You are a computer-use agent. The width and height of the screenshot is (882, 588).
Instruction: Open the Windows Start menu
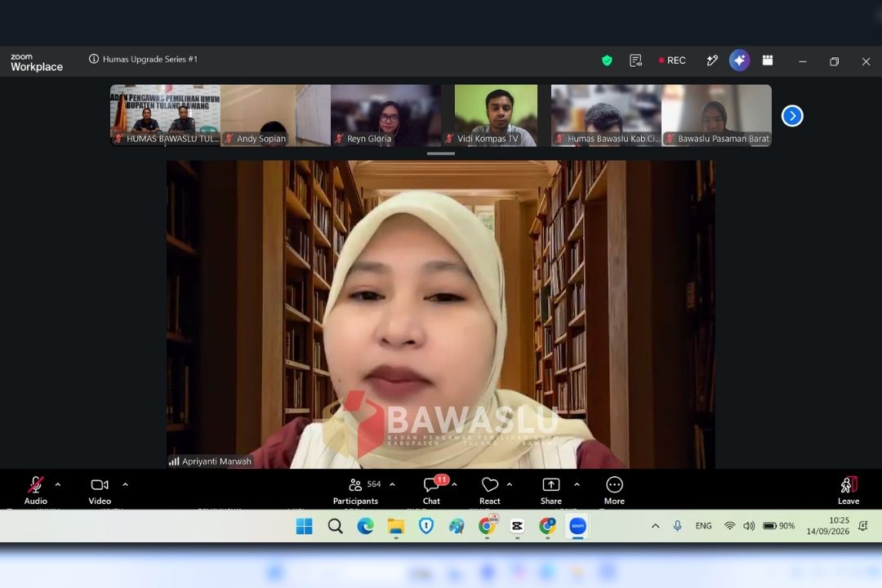pos(305,526)
